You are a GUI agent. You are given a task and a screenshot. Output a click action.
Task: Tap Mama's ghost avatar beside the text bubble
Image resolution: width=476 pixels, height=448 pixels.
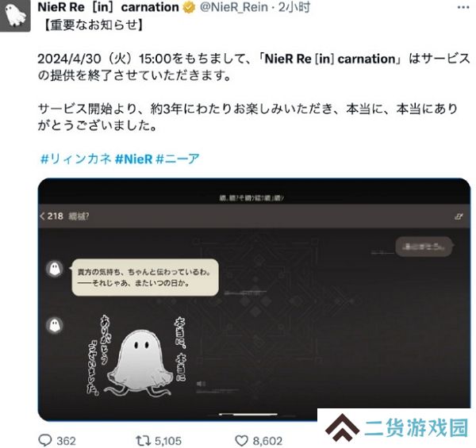[x=55, y=269]
